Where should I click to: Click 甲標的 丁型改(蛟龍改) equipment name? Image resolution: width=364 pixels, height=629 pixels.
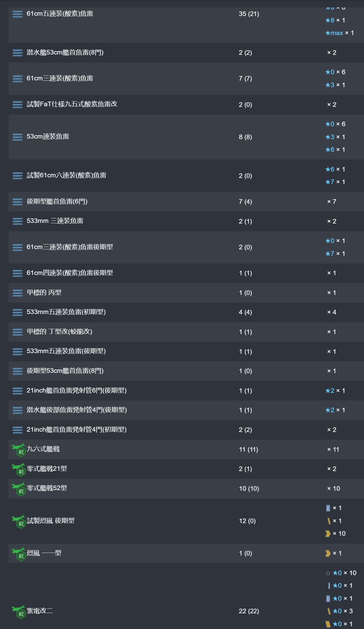click(x=59, y=332)
